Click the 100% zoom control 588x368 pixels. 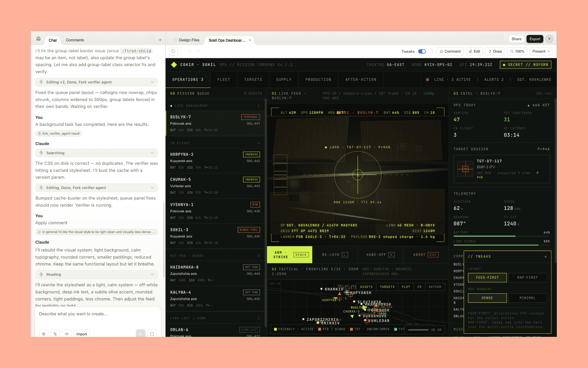click(x=517, y=51)
